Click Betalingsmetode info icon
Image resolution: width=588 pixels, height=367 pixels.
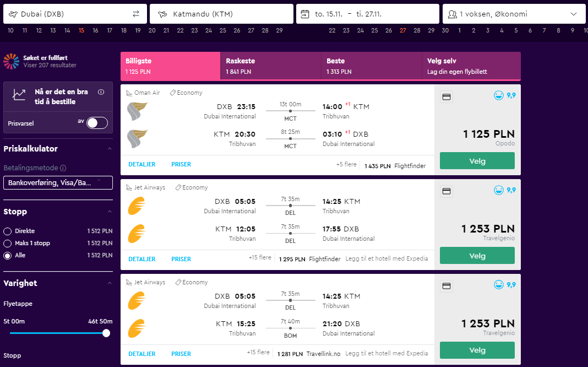coord(63,168)
